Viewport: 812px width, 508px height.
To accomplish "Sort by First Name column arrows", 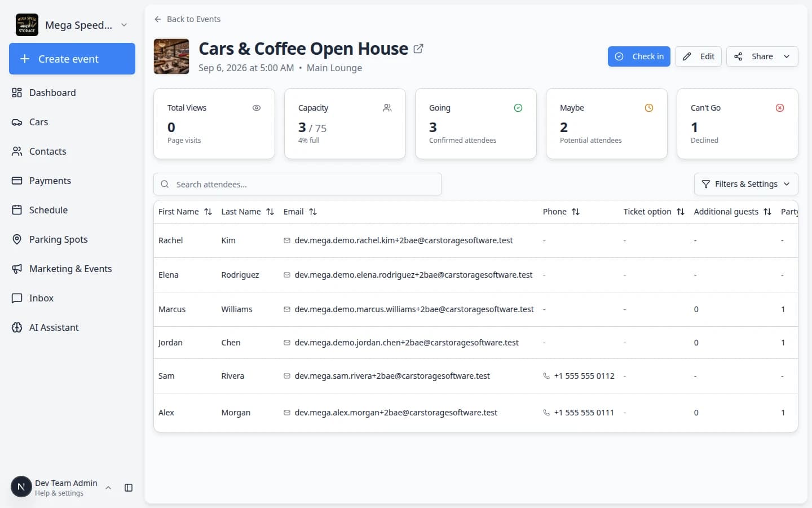I will click(208, 212).
